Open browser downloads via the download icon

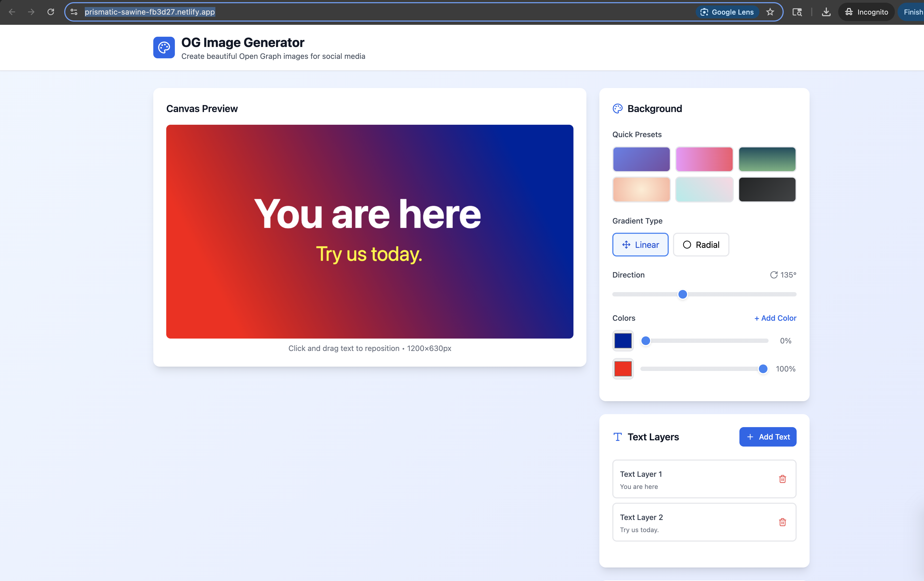(826, 12)
